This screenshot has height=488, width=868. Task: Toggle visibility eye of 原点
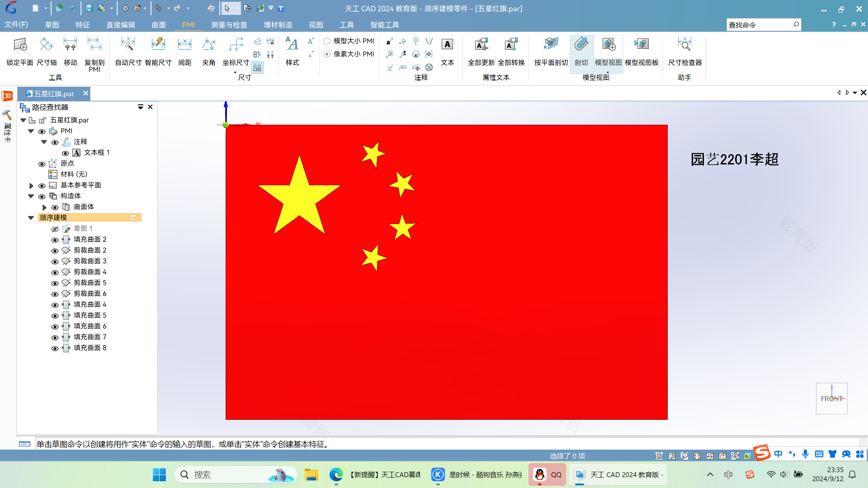[42, 164]
